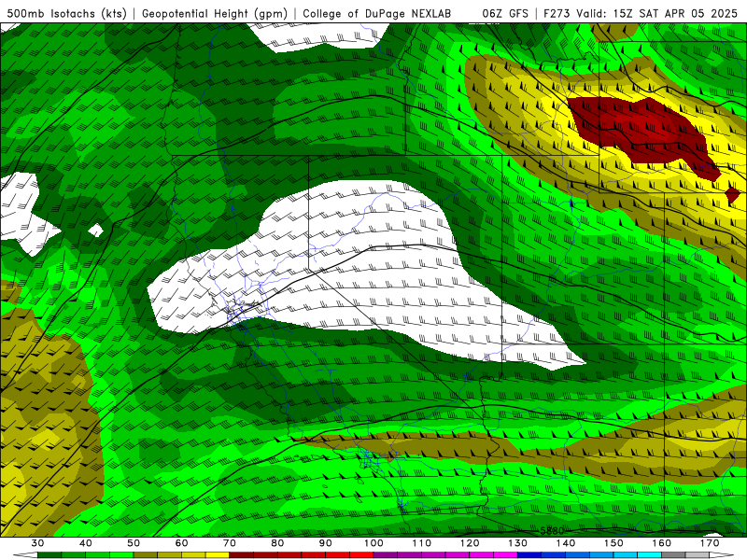Click the colorbar label '150'

pos(613,543)
